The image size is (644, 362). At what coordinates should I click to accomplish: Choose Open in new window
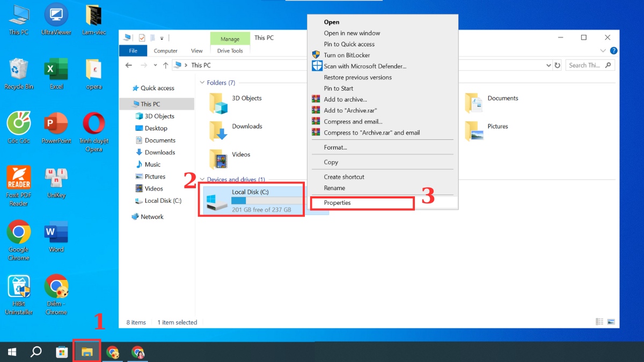(383, 33)
